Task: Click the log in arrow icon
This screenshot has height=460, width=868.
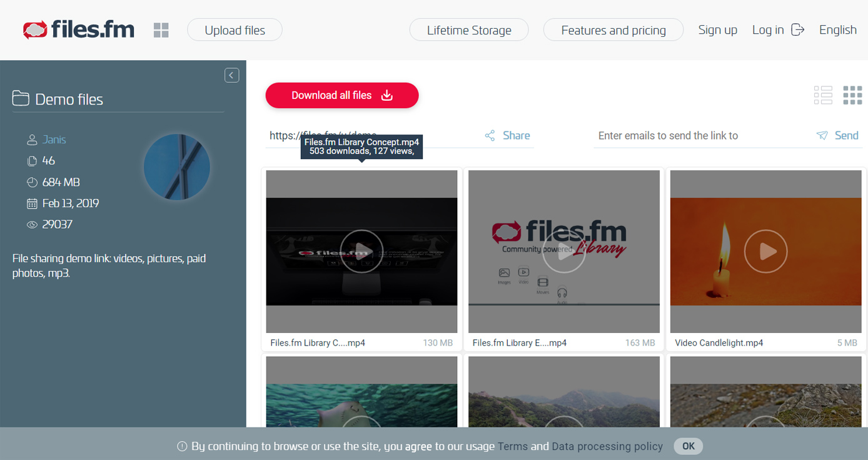Action: coord(797,29)
